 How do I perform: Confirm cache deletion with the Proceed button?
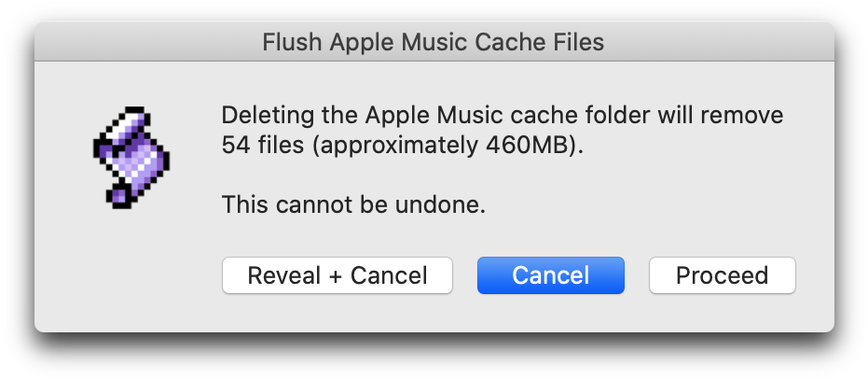722,275
